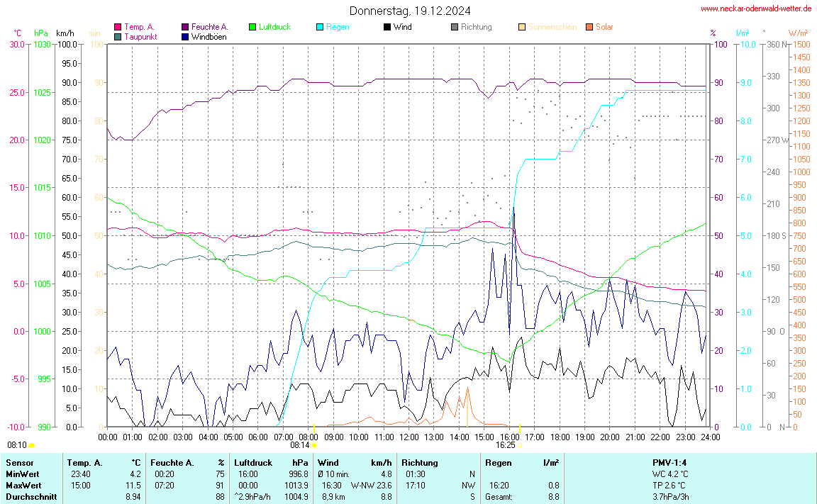817x504 pixels.
Task: Click the green Luftdruck legend swatch
Action: coord(252,28)
